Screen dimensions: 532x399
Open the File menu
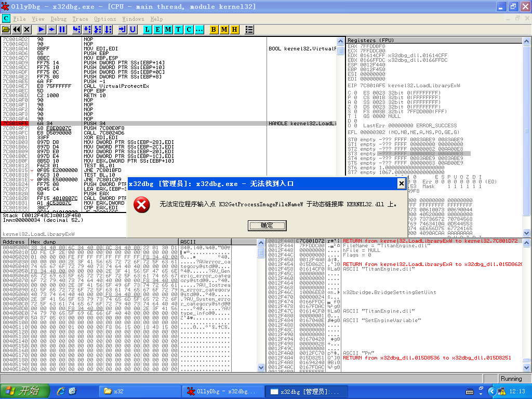[x=19, y=19]
